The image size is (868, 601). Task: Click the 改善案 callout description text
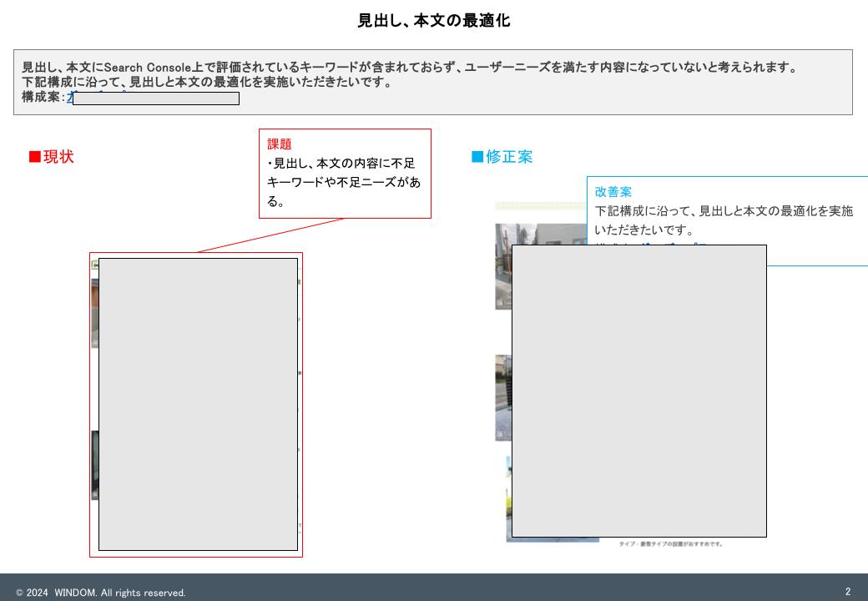tap(724, 220)
